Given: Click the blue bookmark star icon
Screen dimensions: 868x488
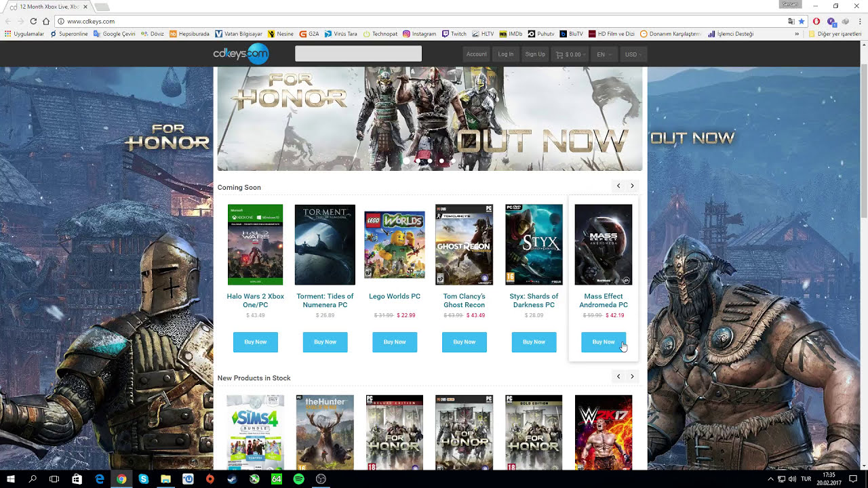Looking at the screenshot, I should [x=802, y=21].
